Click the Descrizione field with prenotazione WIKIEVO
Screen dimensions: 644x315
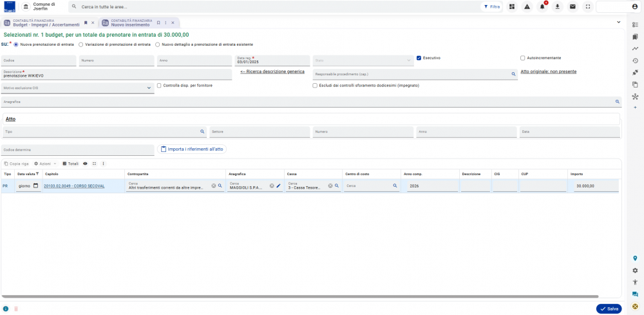coord(117,74)
